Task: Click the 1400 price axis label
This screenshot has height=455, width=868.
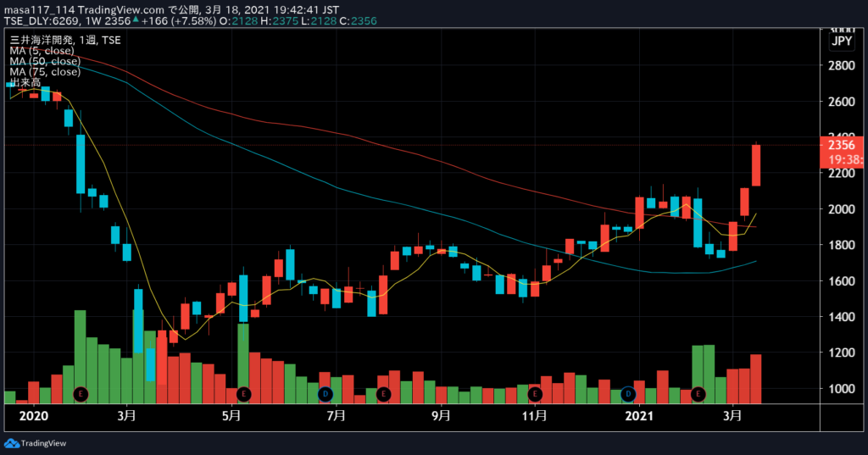Action: pyautogui.click(x=842, y=317)
